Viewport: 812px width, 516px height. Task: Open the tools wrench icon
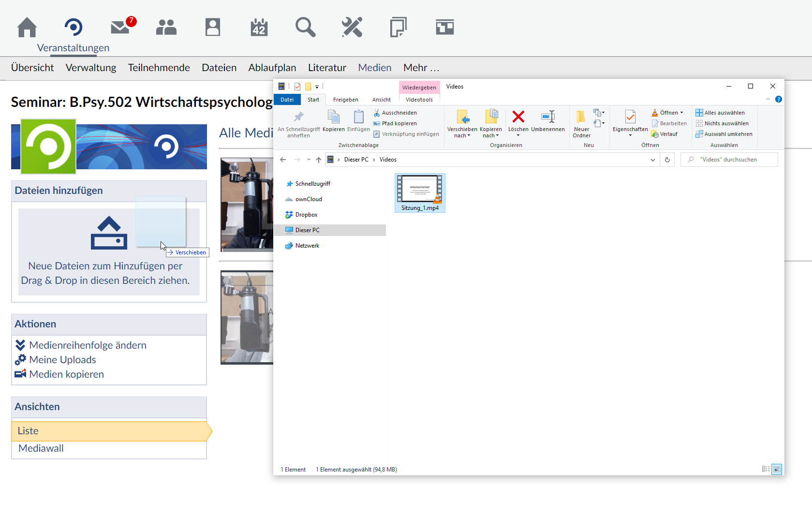pos(352,27)
